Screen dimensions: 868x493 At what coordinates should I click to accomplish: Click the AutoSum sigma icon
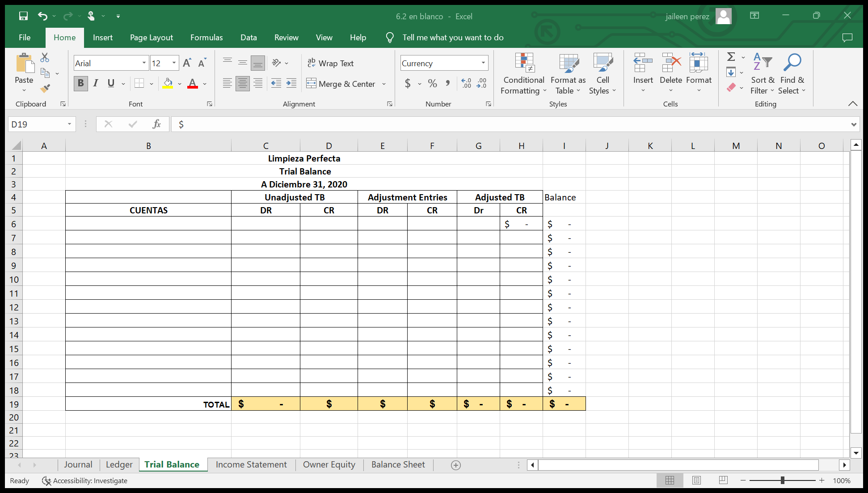coord(731,57)
